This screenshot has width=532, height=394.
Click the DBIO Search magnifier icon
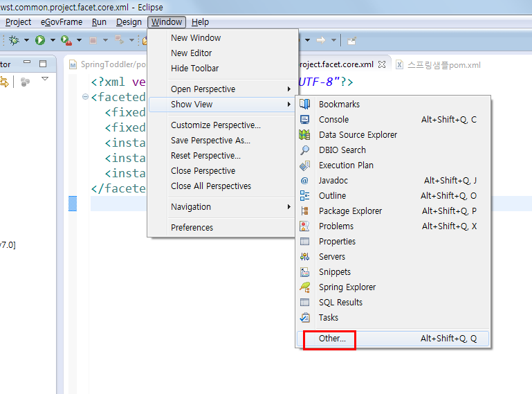304,150
